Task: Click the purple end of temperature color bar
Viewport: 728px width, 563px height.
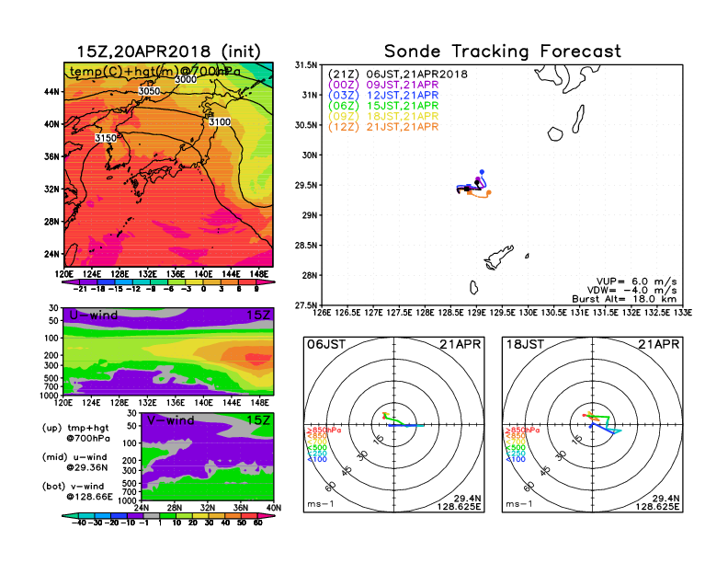Action: (x=71, y=282)
